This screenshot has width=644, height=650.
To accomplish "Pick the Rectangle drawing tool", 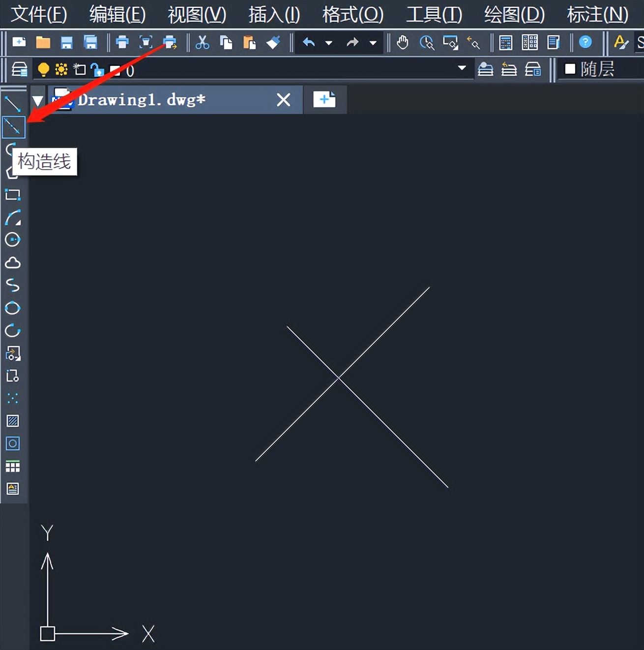I will click(13, 195).
